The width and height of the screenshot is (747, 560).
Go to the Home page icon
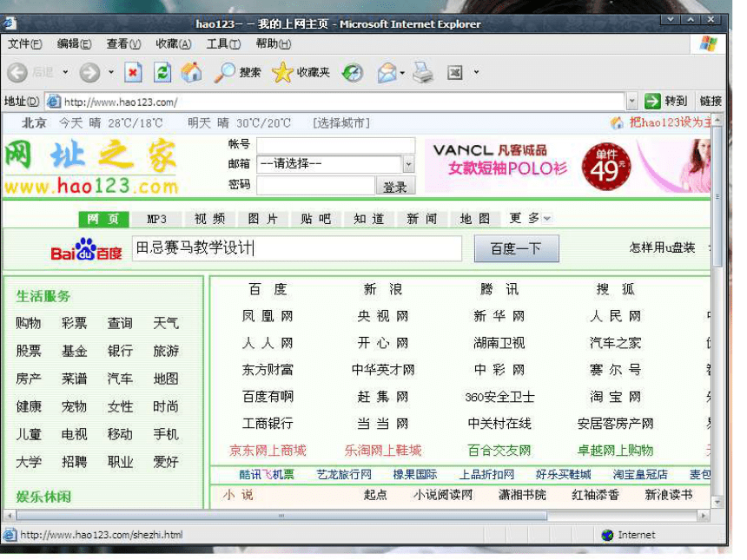[191, 72]
